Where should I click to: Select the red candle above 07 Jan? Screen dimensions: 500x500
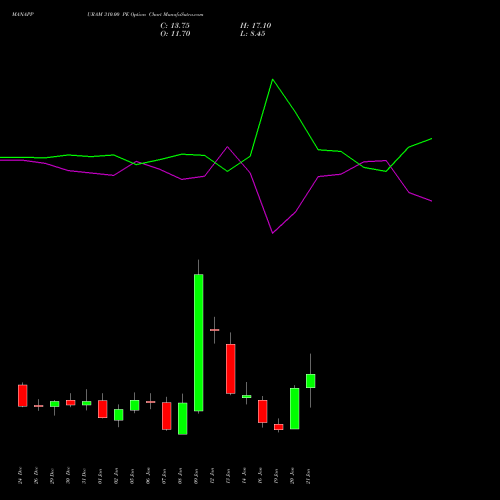coord(167,416)
